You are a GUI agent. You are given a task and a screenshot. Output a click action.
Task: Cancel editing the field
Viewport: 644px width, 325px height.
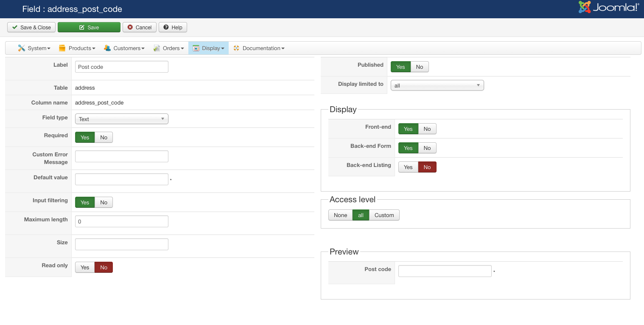(x=140, y=27)
